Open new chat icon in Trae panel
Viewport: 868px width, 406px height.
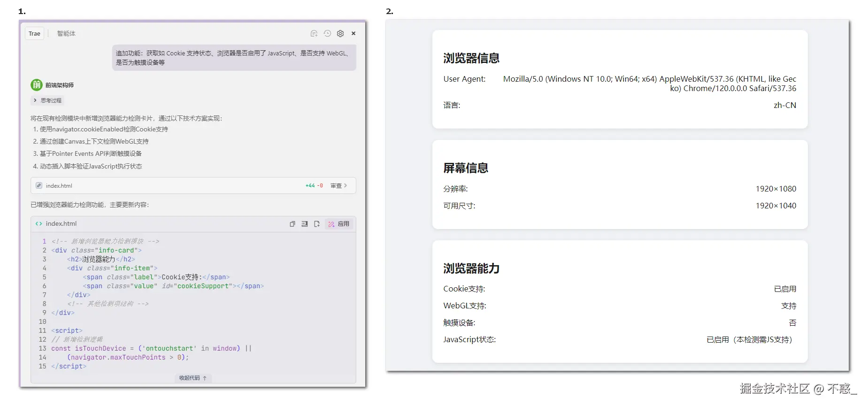314,33
